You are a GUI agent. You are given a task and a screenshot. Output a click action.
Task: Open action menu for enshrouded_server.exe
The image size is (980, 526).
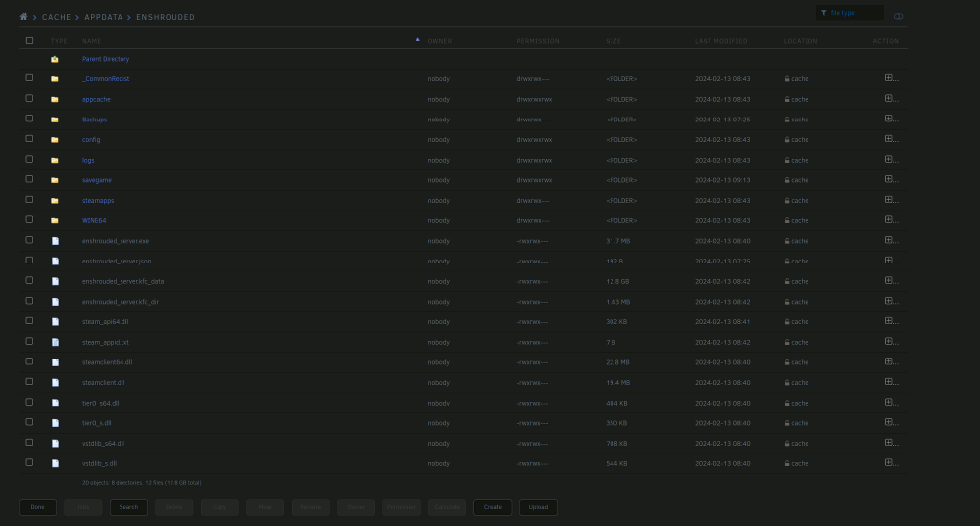pos(891,240)
